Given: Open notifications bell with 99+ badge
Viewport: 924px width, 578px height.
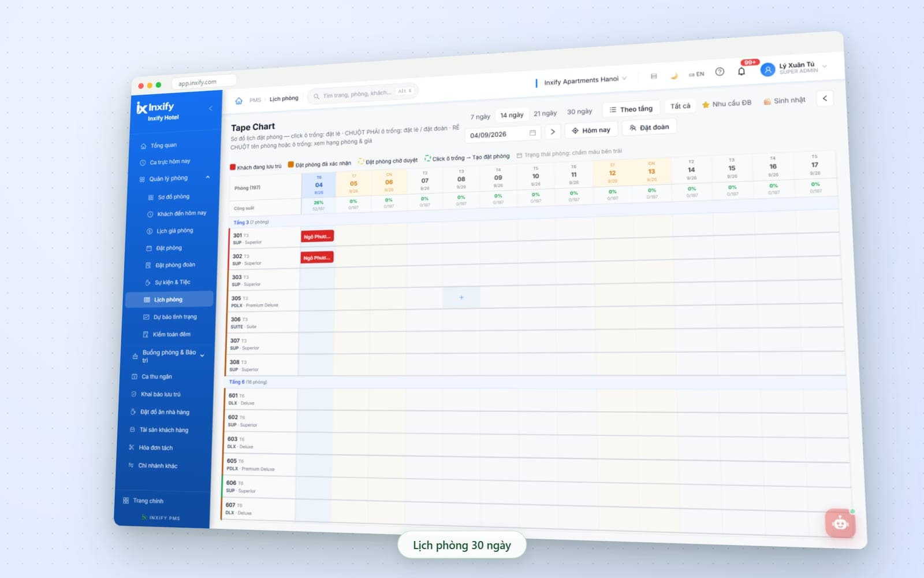Looking at the screenshot, I should point(742,71).
